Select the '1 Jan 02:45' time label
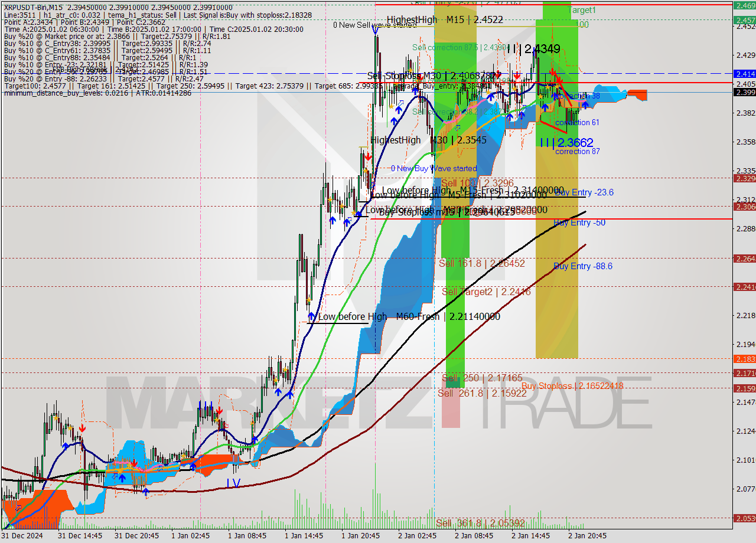Viewport: 756px width, 543px height. pos(190,536)
